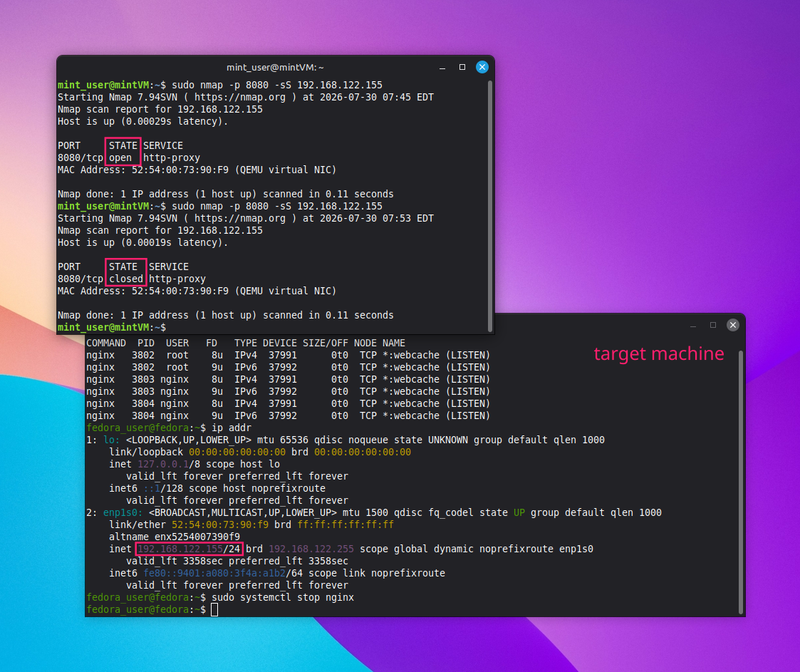This screenshot has height=672, width=800.
Task: Click the loopback ff-less 'link/loopback' line
Action: pyautogui.click(x=260, y=452)
